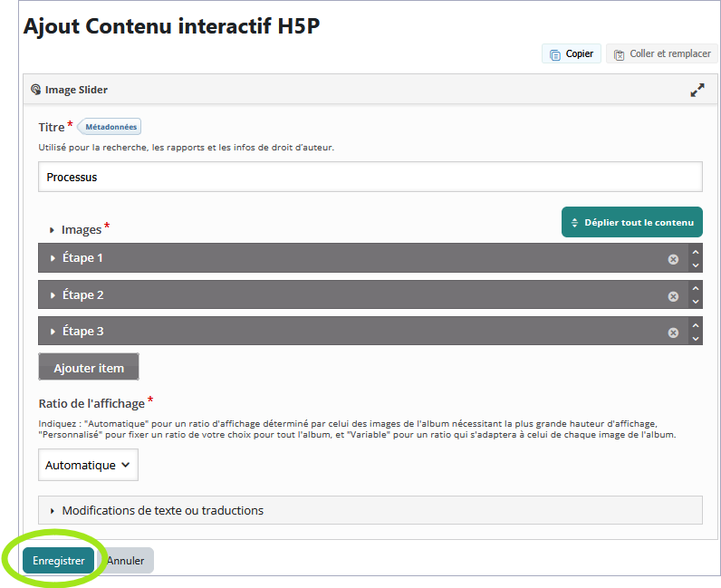Viewport: 721px width, 588px height.
Task: Remove Étape 2 with its delete icon
Action: click(x=673, y=296)
